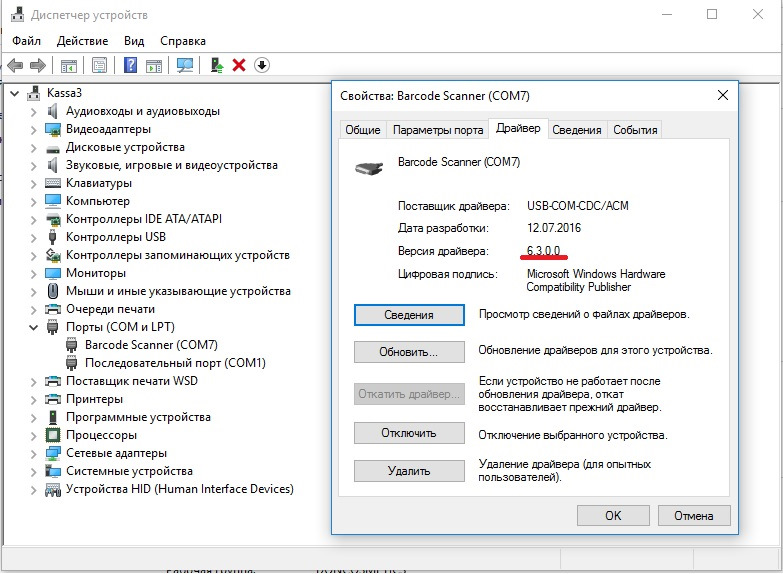
Task: Open the Действие menu
Action: point(82,41)
